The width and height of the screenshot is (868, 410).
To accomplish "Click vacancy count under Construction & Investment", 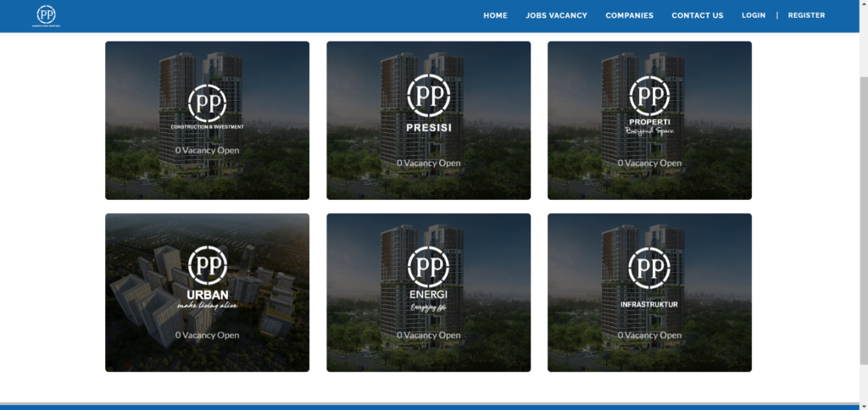I will pos(207,151).
